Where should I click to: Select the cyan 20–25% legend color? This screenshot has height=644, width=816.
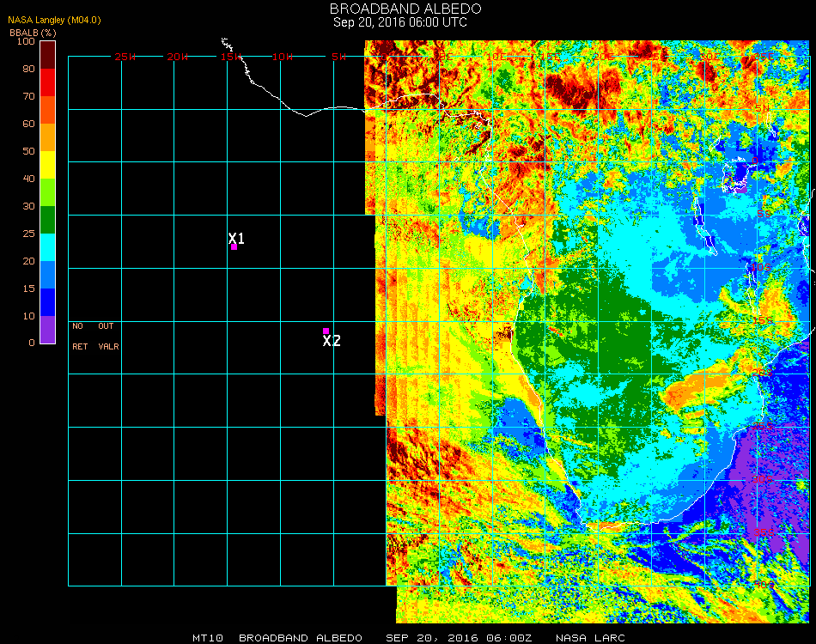pyautogui.click(x=48, y=247)
